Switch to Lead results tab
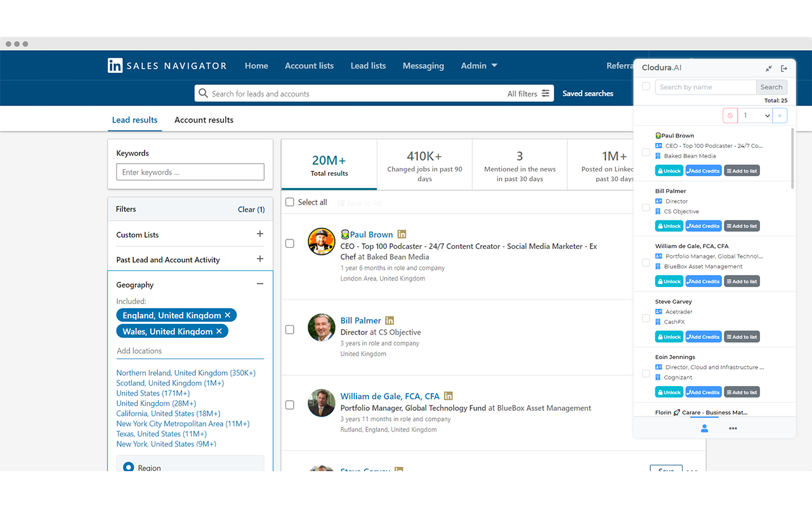Image resolution: width=812 pixels, height=508 pixels. [x=134, y=119]
